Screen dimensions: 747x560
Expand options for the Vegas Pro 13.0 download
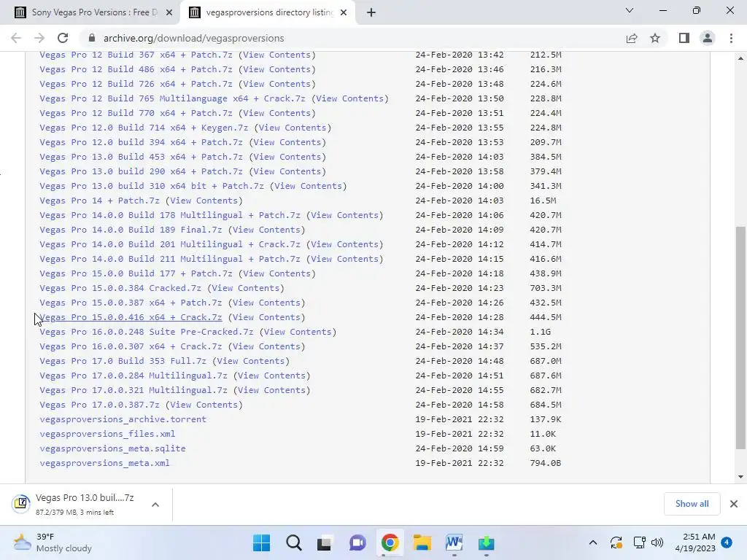point(155,505)
